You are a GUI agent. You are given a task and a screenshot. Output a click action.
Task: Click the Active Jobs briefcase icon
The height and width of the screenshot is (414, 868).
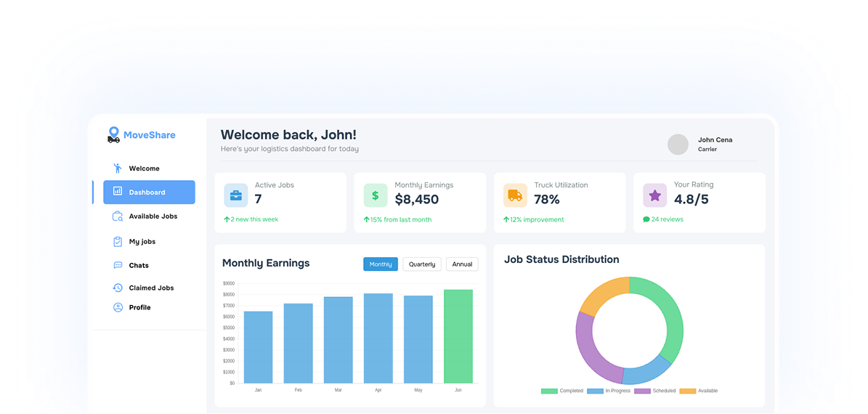pyautogui.click(x=236, y=195)
